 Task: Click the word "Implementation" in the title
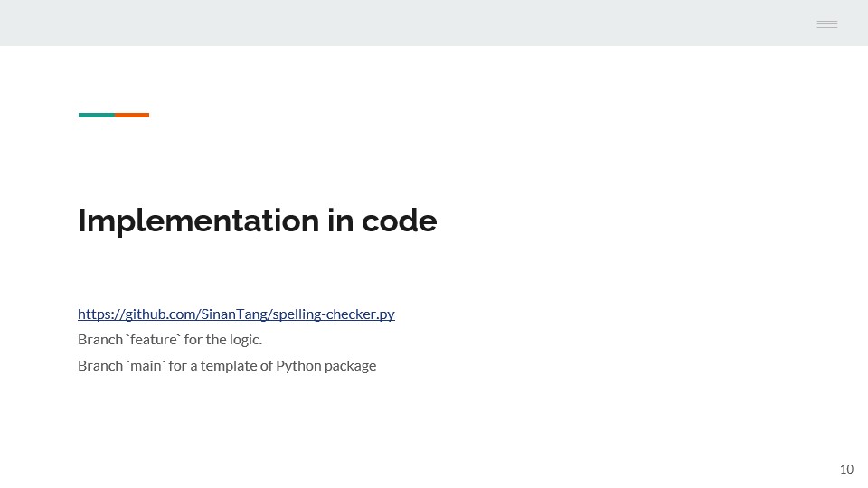coord(199,221)
